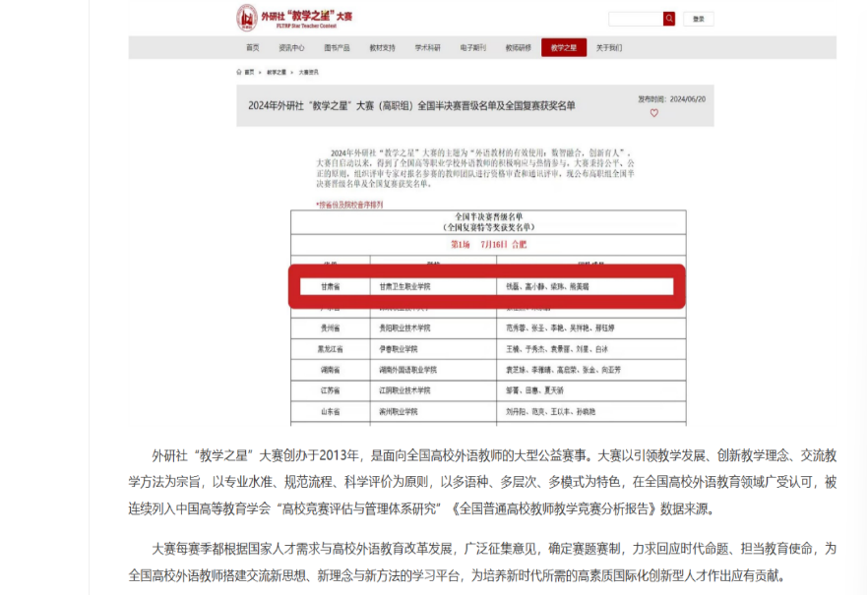Click the 教学之星 breadcrumb link
Image resolution: width=868 pixels, height=595 pixels.
277,72
